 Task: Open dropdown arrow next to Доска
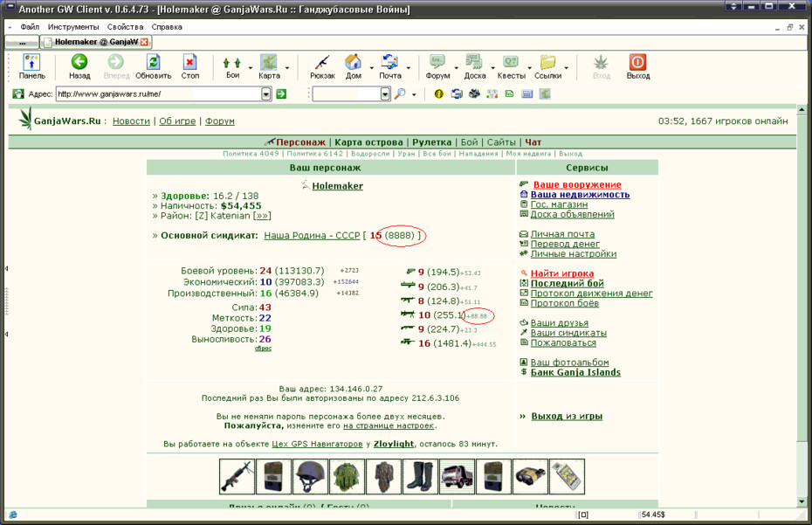[x=492, y=68]
